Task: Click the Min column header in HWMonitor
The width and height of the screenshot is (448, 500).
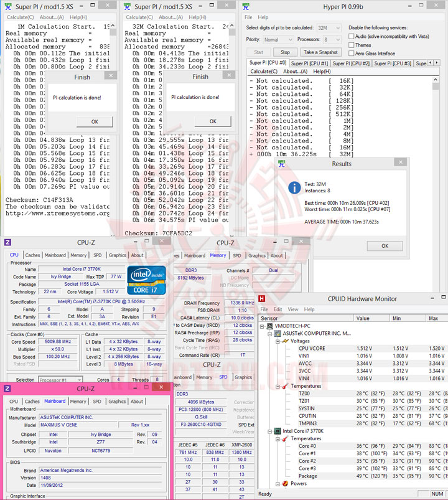Action: 408,318
